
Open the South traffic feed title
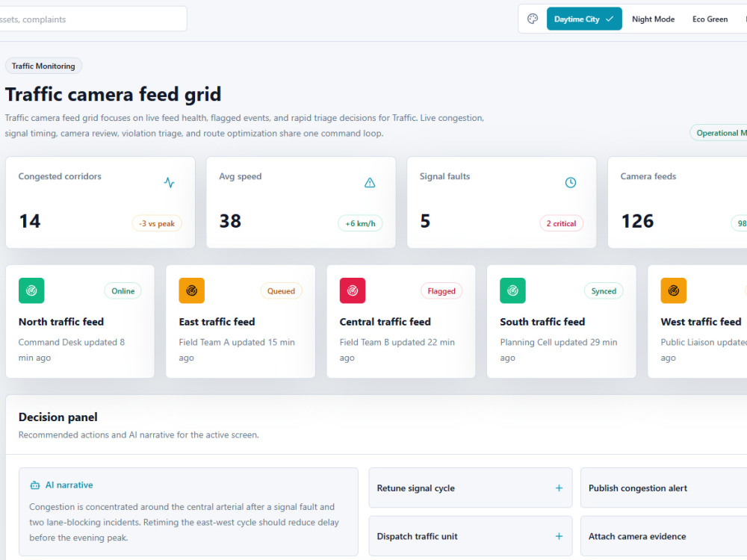click(x=542, y=322)
